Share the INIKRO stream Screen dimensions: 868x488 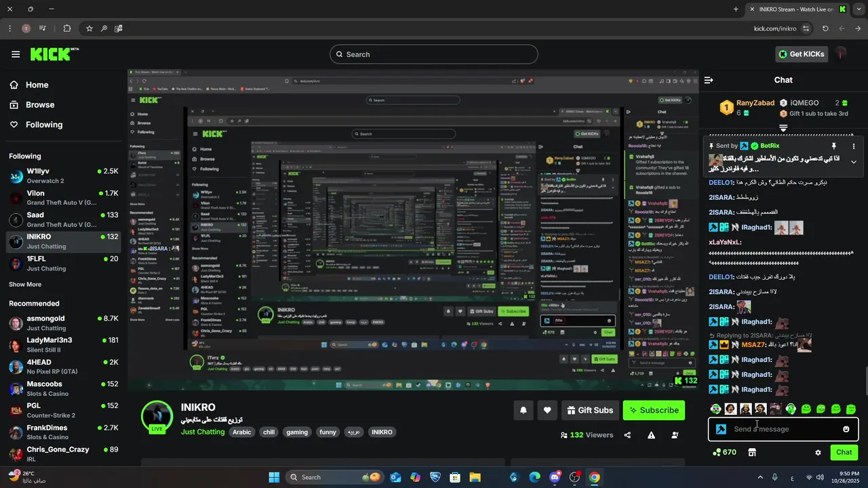pyautogui.click(x=627, y=435)
